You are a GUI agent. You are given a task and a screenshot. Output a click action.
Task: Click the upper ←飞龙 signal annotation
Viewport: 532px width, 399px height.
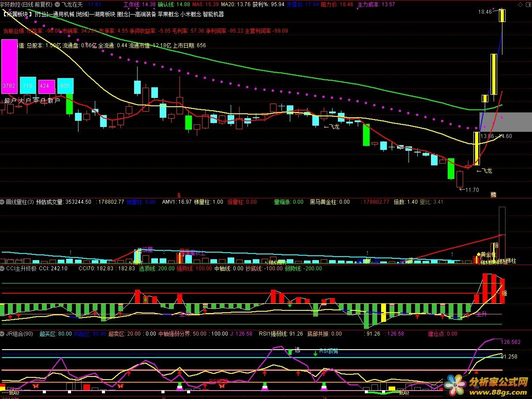331,127
